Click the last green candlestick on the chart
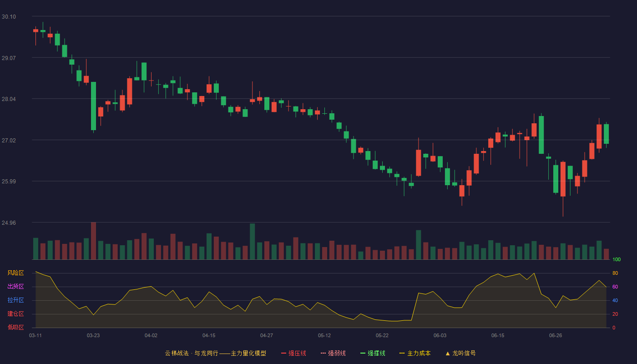 coord(606,134)
